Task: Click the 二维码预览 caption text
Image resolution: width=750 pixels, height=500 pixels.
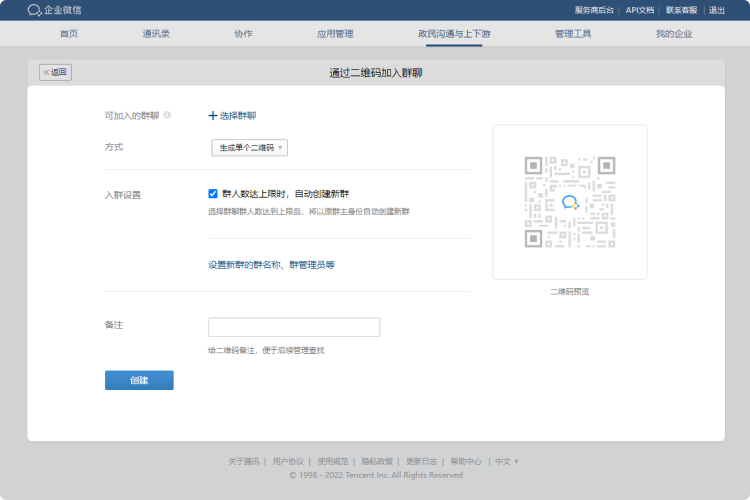Action: [570, 291]
